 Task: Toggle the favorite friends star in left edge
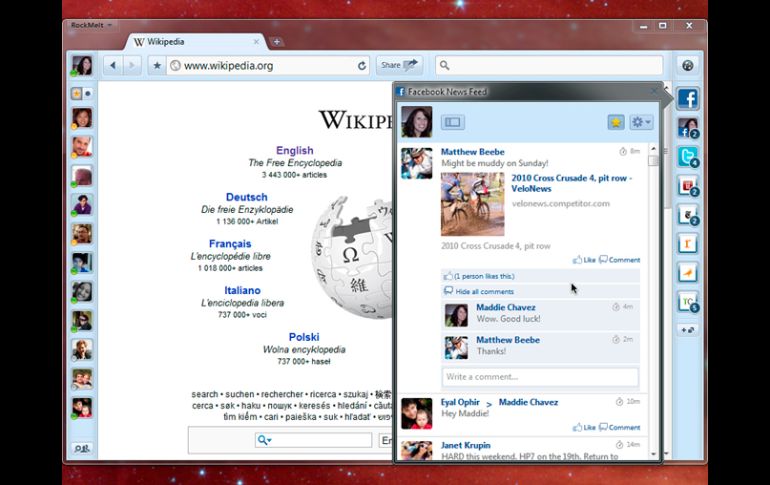76,94
